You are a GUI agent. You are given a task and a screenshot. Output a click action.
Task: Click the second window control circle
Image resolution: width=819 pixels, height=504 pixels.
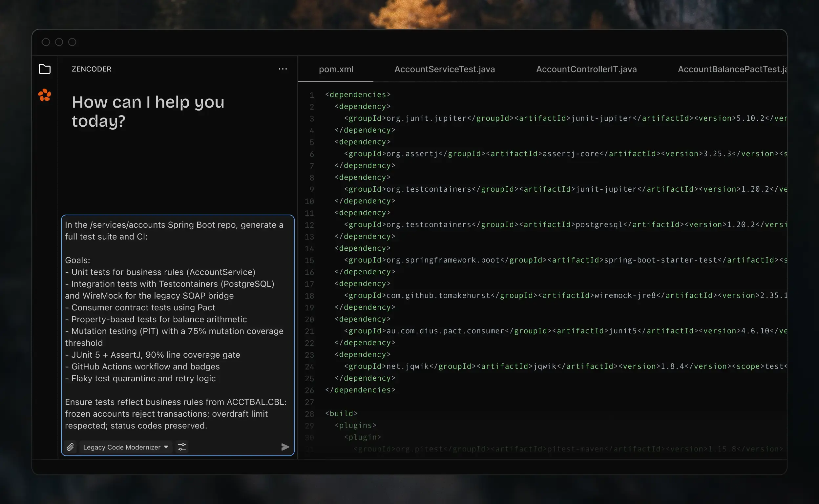(59, 42)
